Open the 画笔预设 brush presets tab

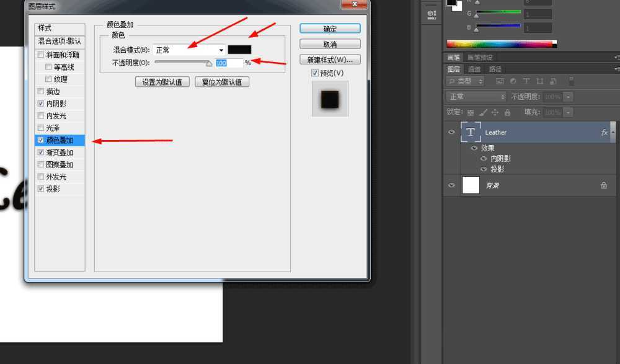tap(479, 56)
